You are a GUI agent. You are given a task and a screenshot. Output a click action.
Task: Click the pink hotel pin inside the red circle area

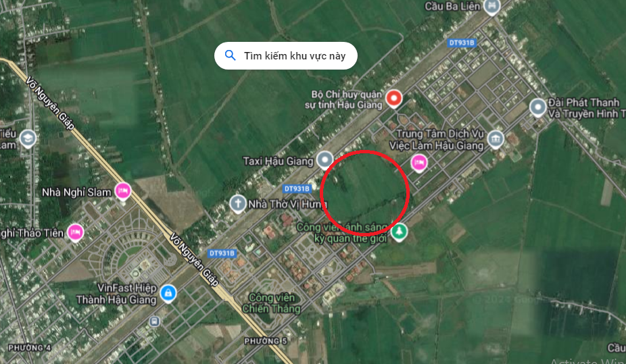(418, 163)
